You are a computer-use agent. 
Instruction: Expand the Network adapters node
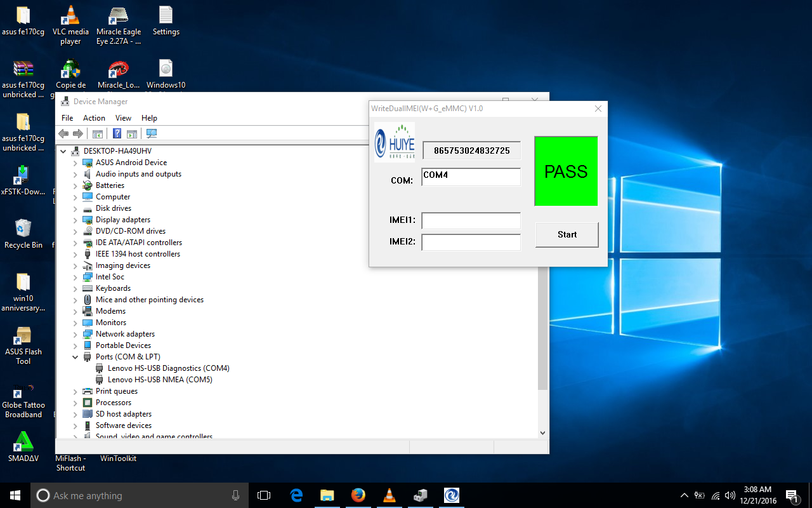point(75,334)
